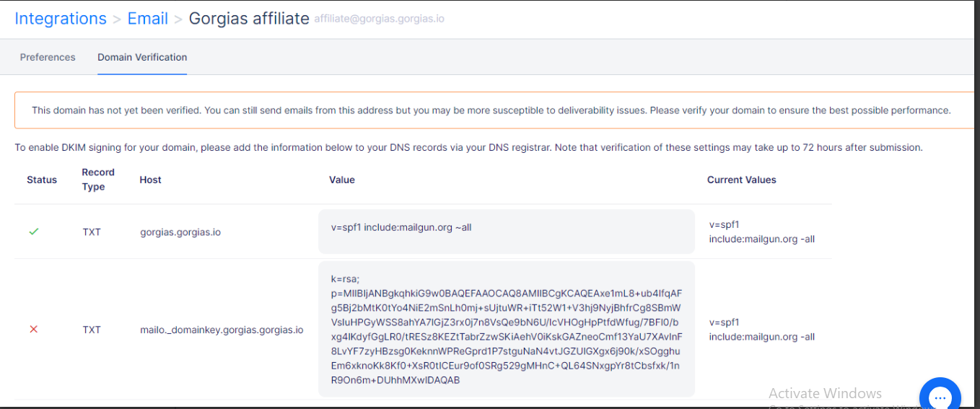Click the DKIM signing instruction paragraph
Viewport: 980px width, 409px height.
tap(469, 147)
